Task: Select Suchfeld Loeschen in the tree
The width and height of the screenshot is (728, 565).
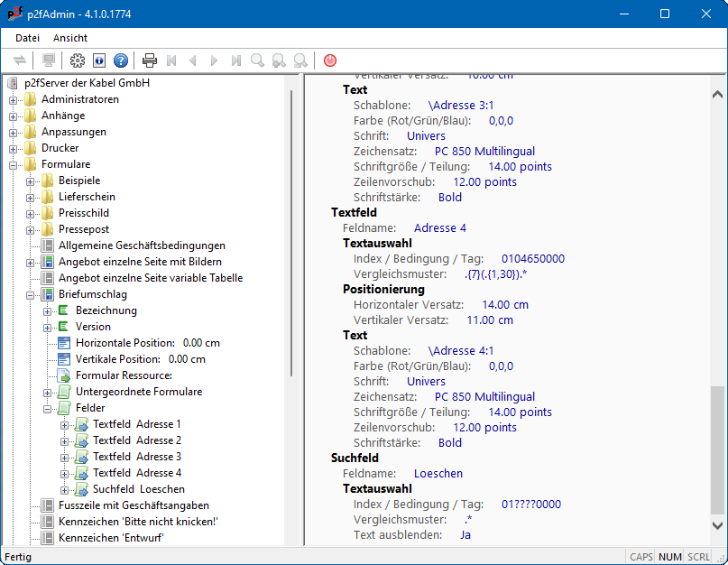Action: coord(139,489)
